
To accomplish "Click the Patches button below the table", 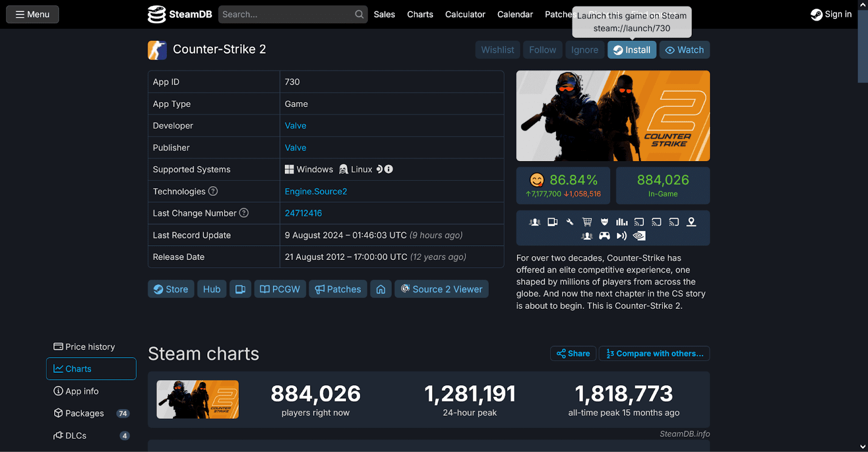I will [x=338, y=289].
